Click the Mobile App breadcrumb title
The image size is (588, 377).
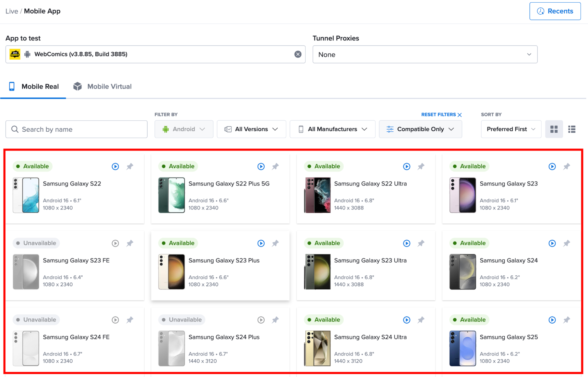tap(42, 11)
